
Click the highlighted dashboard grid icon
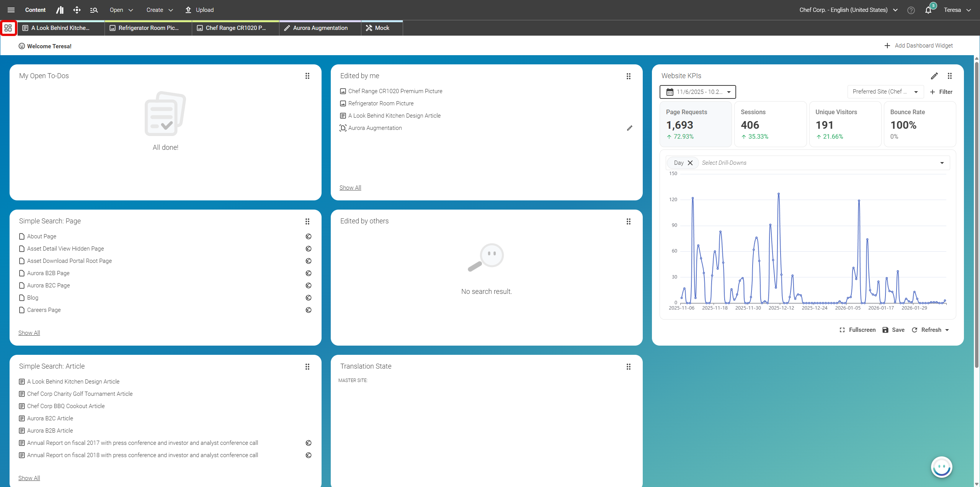pyautogui.click(x=8, y=28)
